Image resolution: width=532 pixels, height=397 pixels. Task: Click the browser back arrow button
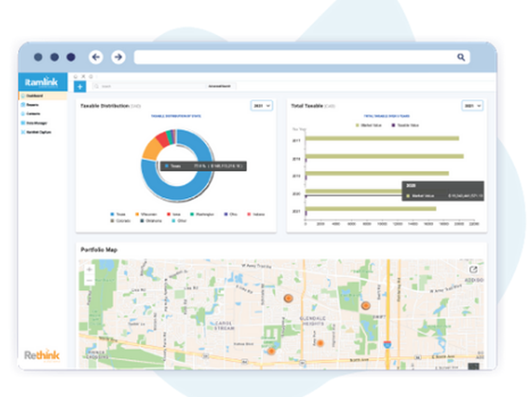click(x=96, y=57)
